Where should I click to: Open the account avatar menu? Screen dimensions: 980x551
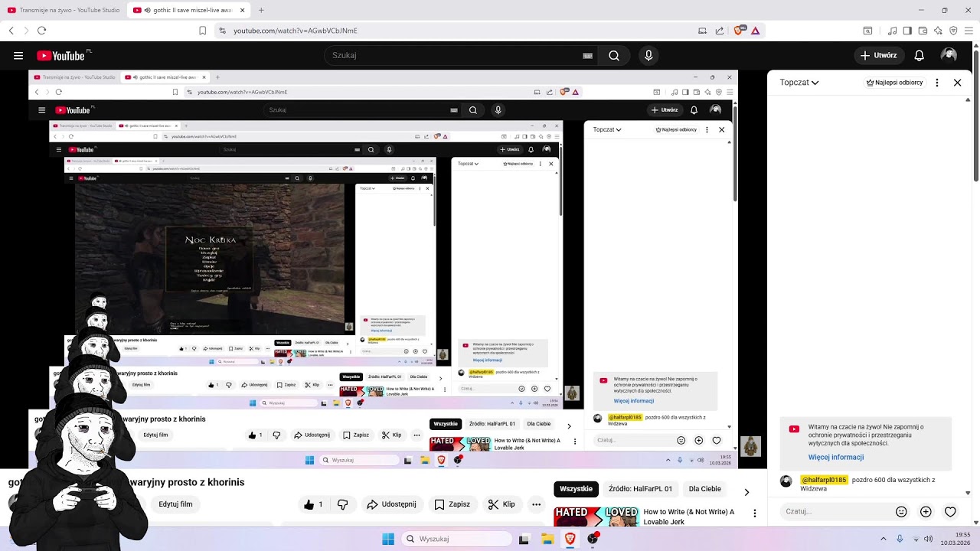pyautogui.click(x=949, y=55)
